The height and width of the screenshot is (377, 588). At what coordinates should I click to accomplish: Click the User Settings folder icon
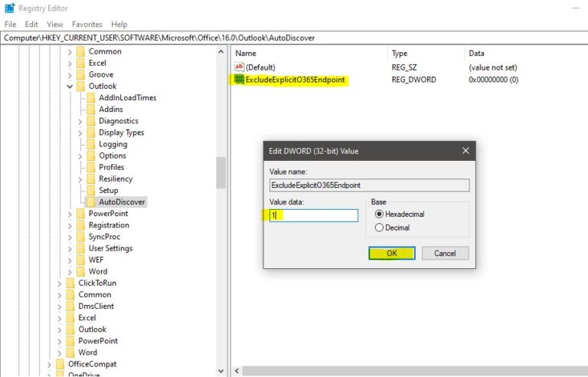pyautogui.click(x=80, y=248)
